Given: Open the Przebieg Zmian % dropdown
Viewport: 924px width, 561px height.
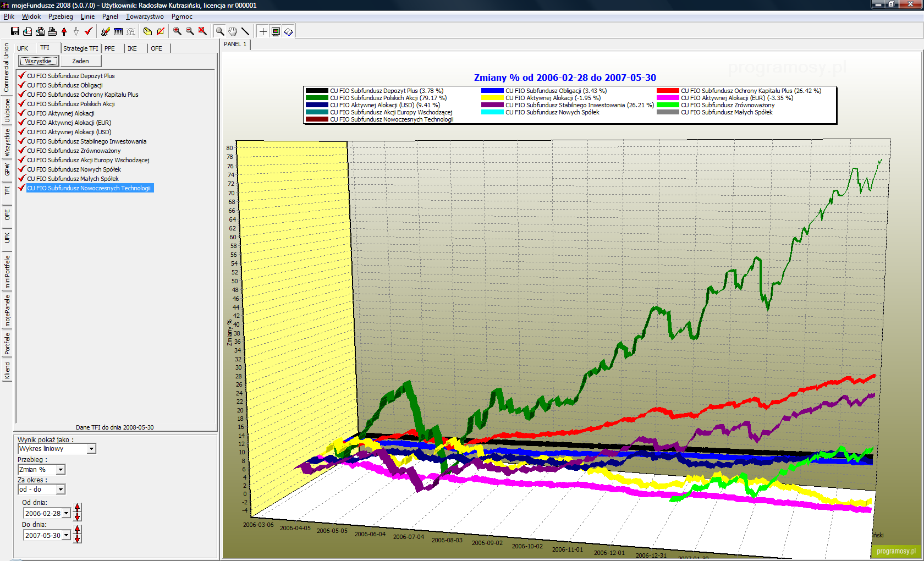Looking at the screenshot, I should click(61, 470).
